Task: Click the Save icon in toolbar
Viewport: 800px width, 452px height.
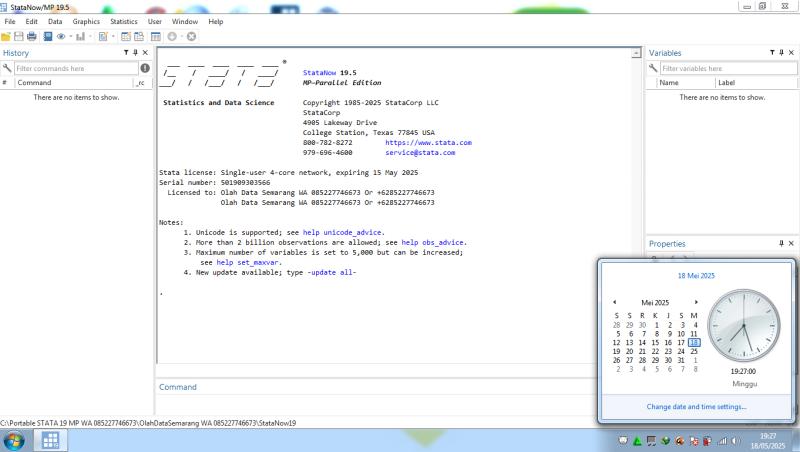Action: pyautogui.click(x=19, y=36)
